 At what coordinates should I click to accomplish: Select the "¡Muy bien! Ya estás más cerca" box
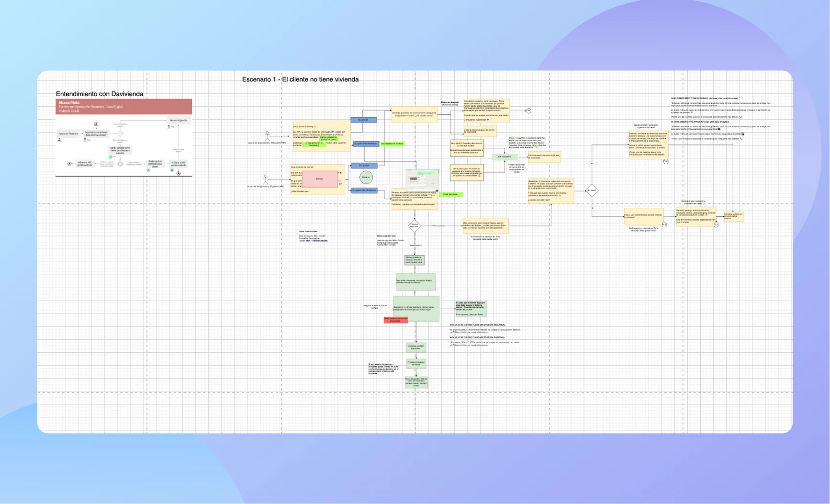[467, 148]
